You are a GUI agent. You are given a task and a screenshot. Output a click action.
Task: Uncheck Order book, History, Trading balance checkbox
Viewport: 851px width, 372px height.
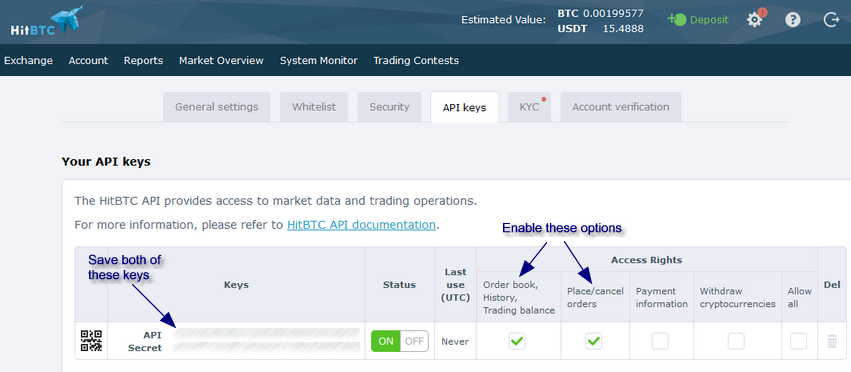point(517,341)
